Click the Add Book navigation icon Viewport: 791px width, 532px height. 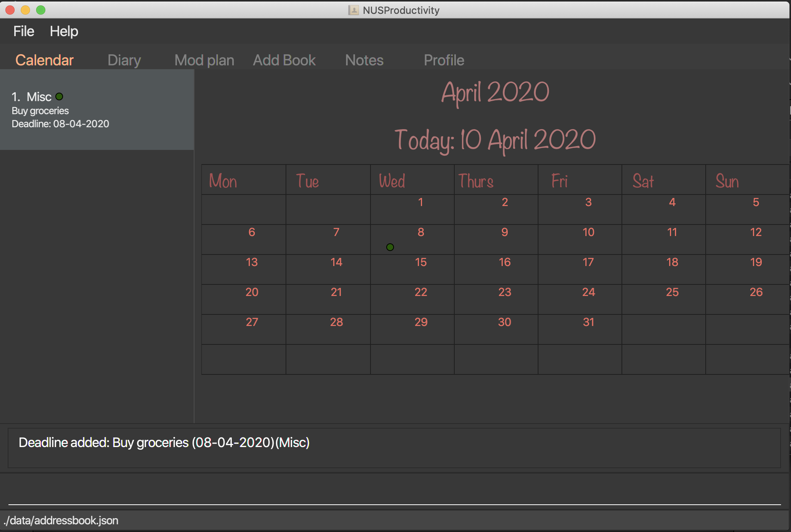[x=284, y=59]
